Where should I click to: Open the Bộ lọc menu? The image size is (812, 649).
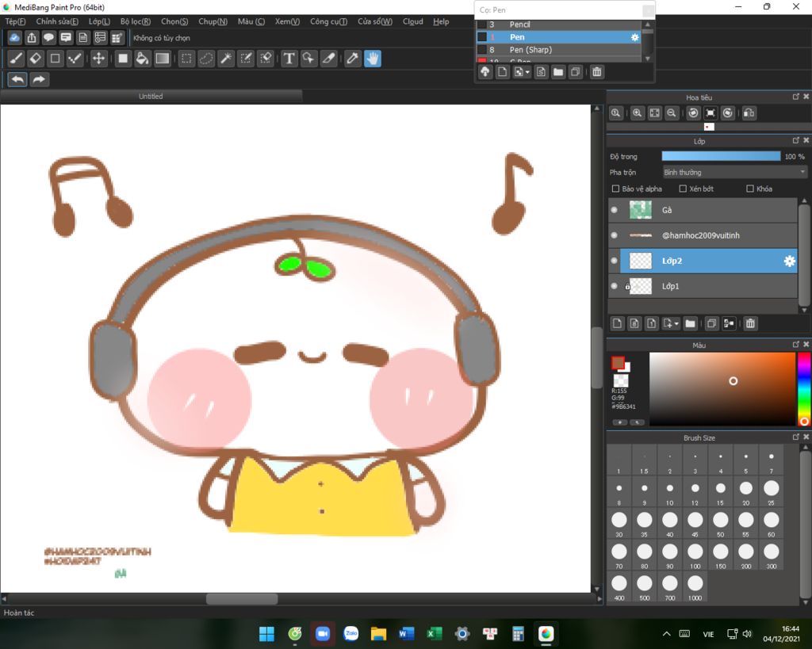135,21
